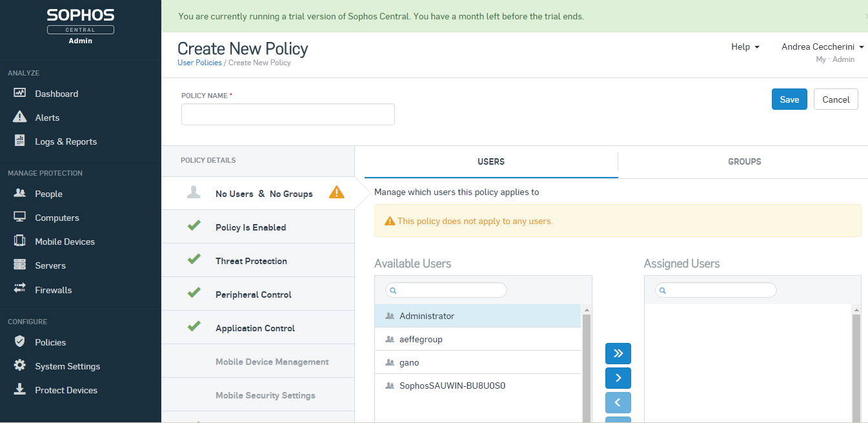Viewport: 868px width, 423px height.
Task: Click the Logs & Reports icon
Action: (19, 141)
